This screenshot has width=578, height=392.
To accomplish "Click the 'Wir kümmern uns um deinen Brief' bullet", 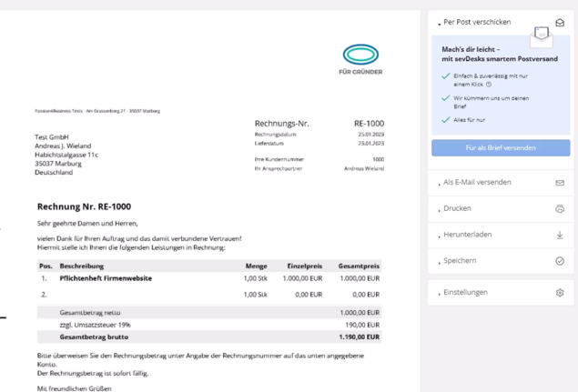I will click(491, 103).
